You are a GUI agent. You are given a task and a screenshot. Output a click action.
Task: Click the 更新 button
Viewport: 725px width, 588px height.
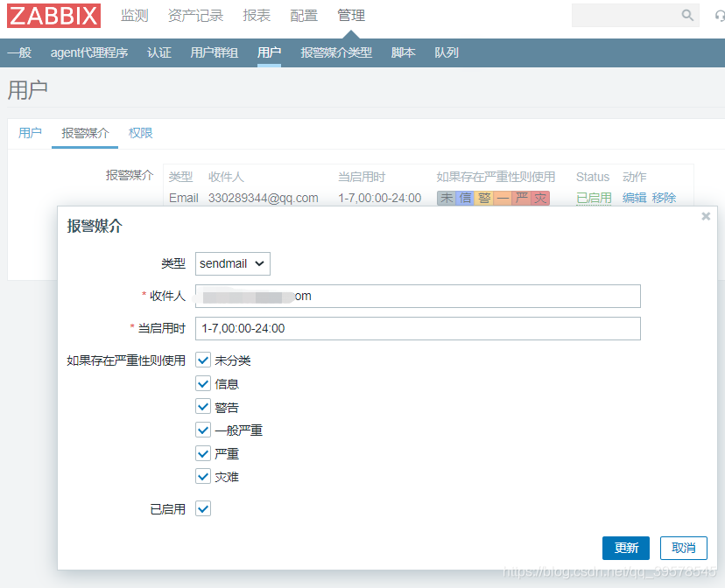click(x=625, y=547)
